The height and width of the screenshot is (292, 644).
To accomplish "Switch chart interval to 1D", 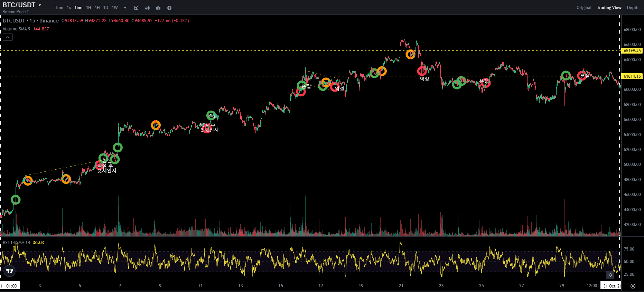I will tap(106, 8).
